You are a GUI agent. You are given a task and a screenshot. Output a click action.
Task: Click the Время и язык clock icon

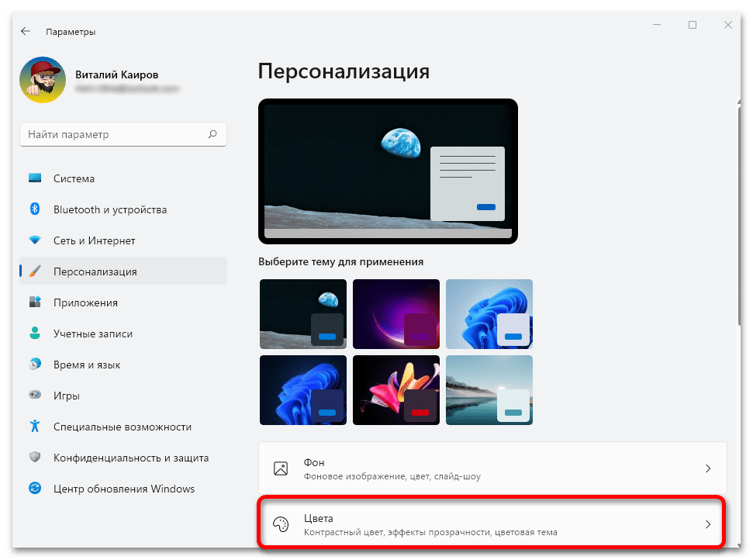tap(35, 364)
